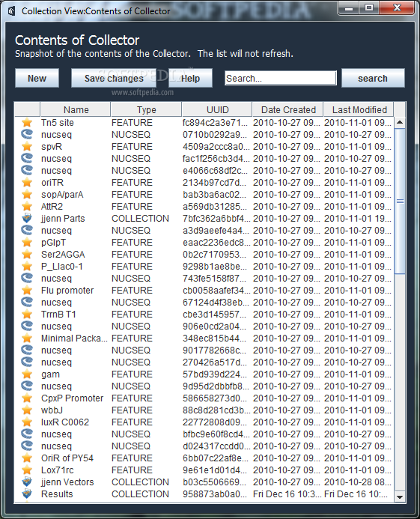This screenshot has width=420, height=519.
Task: Select the OriR of PY54 name cell
Action: 67,458
